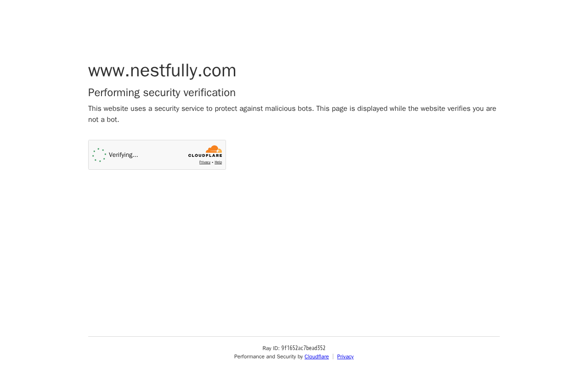Open the Privacy link inside the verification widget
Screen dimensions: 588x368
click(x=205, y=162)
